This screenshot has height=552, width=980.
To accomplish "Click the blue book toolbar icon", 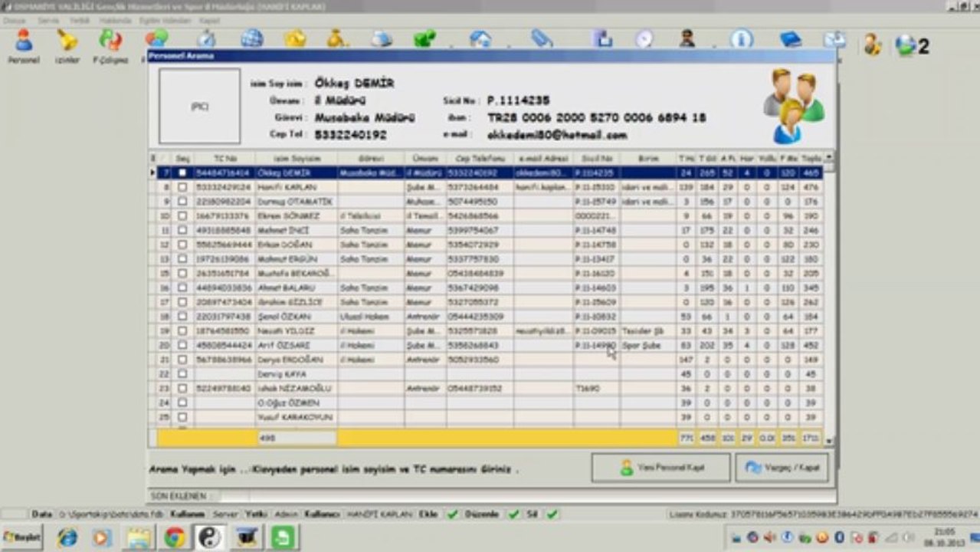I will [x=790, y=38].
